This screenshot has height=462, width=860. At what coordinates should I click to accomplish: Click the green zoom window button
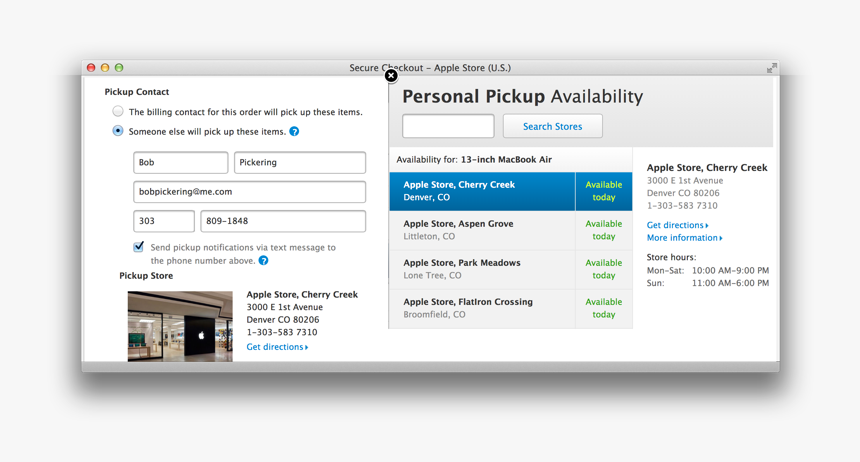click(119, 68)
